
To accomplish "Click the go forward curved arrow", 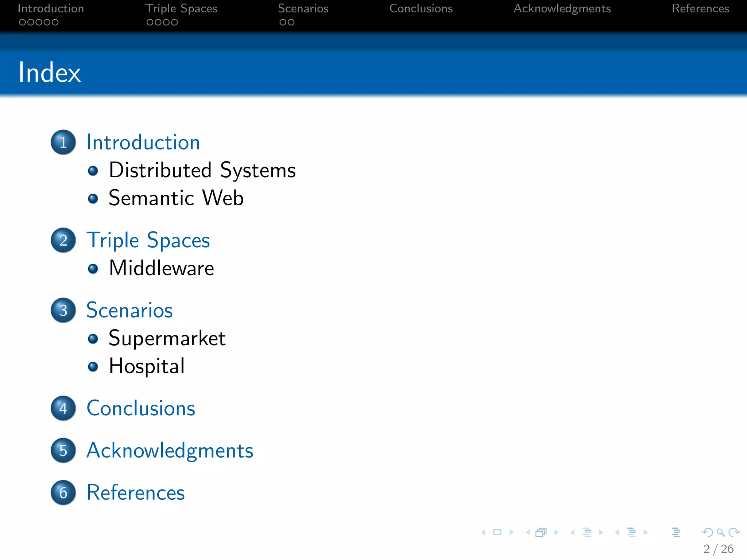I will click(734, 532).
